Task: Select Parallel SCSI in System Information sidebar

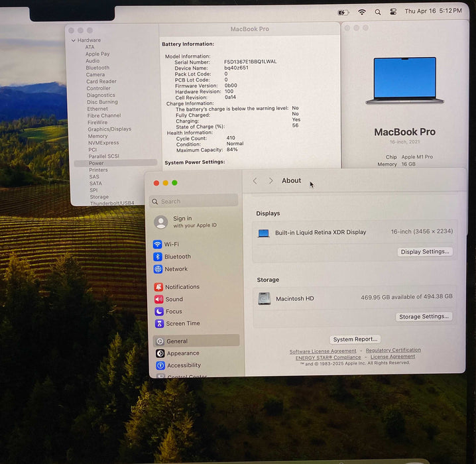Action: click(x=104, y=156)
